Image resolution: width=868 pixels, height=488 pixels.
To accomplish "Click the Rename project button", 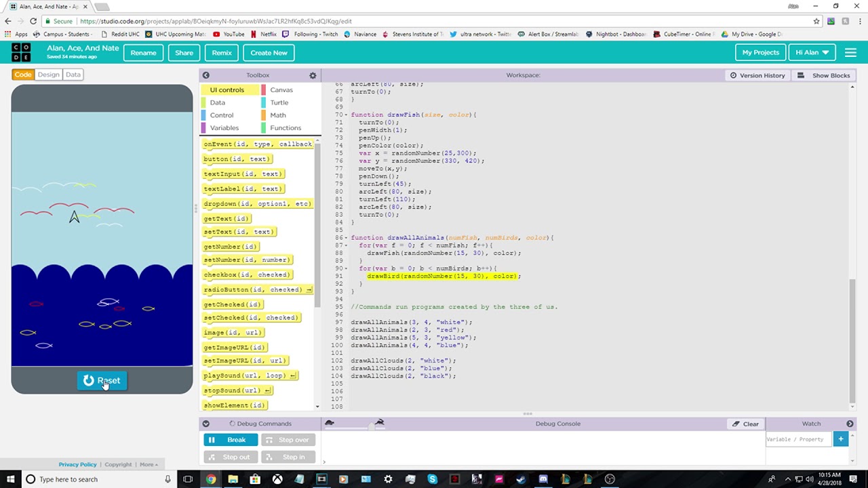I will pos(143,53).
